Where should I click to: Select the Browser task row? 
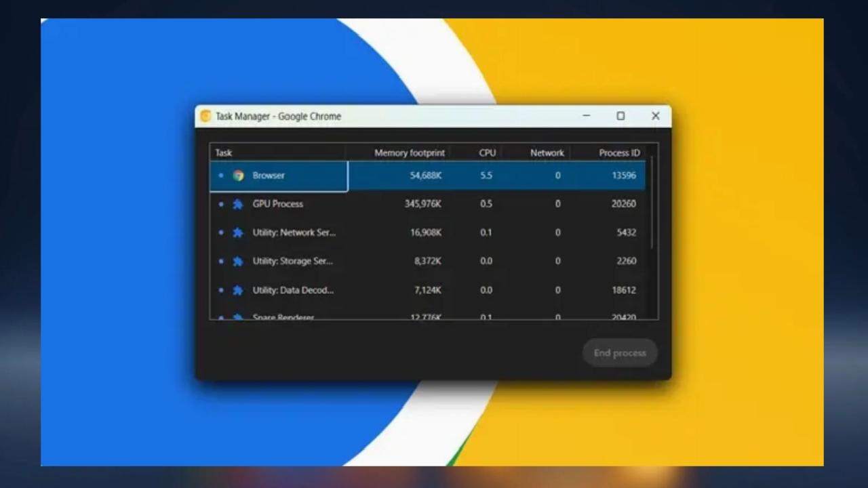(x=428, y=176)
